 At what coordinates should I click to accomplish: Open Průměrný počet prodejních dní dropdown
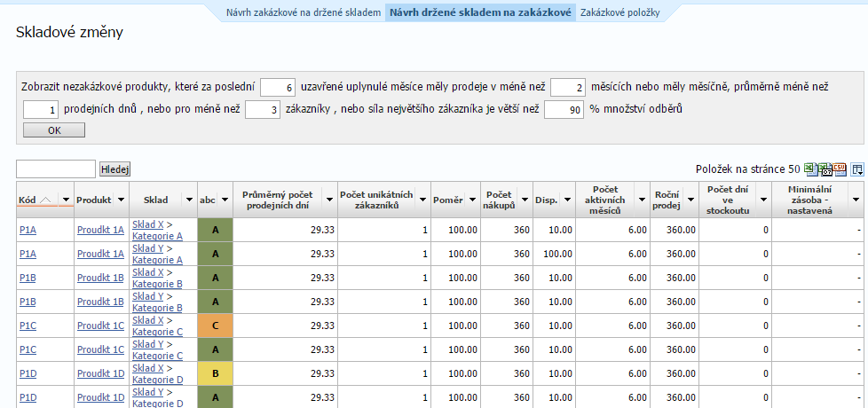pyautogui.click(x=328, y=200)
